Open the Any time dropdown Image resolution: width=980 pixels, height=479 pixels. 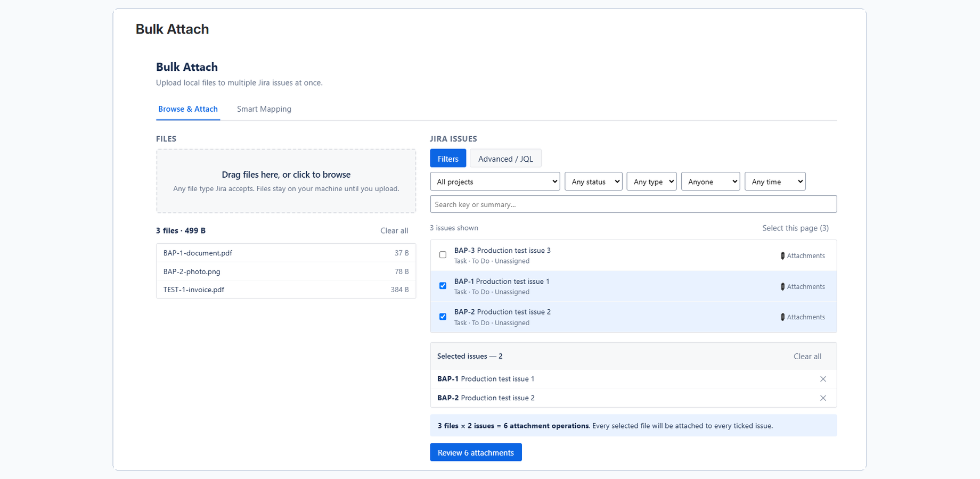coord(775,181)
